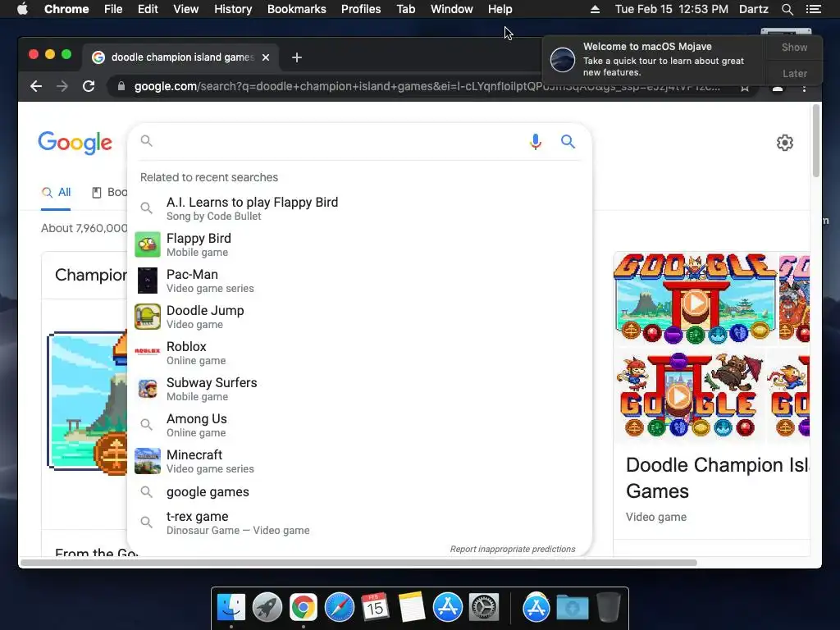Screen dimensions: 840x630
Task: Open the Help menu
Action: pyautogui.click(x=500, y=9)
